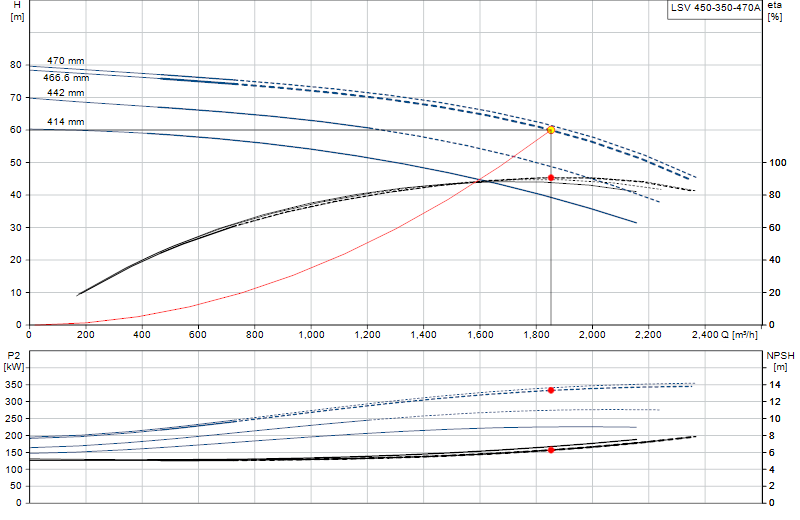This screenshot has width=800, height=520.
Task: Click the 2,200 flow axis tick
Action: (x=648, y=335)
